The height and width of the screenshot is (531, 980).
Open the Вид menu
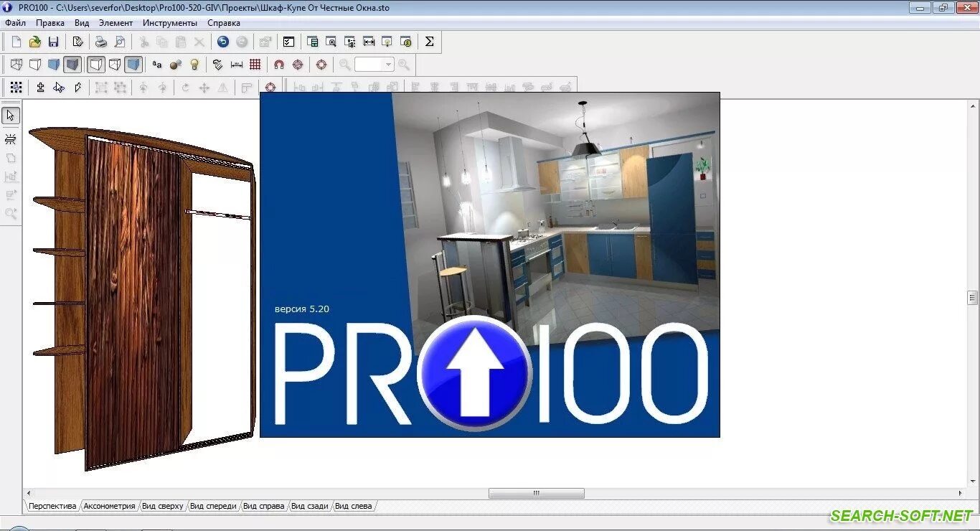click(x=82, y=23)
